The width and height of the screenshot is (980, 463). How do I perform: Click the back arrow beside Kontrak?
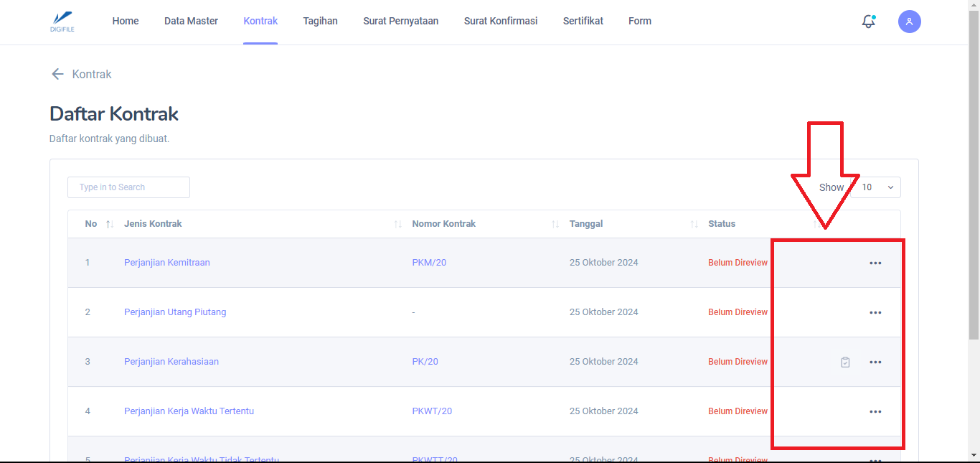(57, 74)
